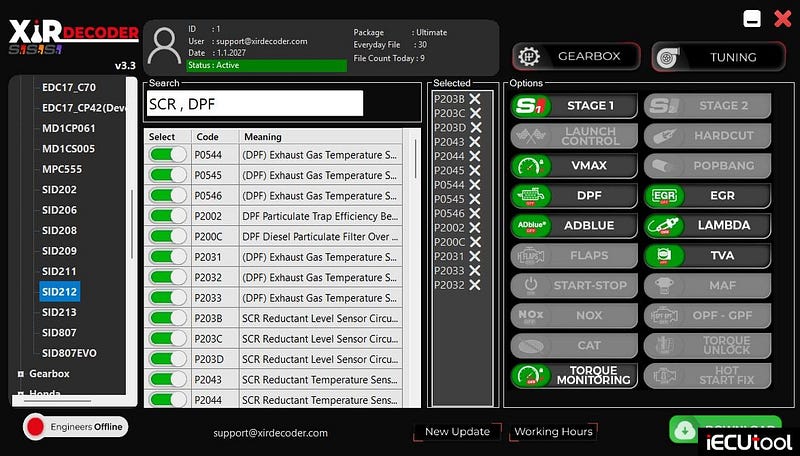This screenshot has width=800, height=456.
Task: Click the TVA throttle icon
Action: (663, 256)
